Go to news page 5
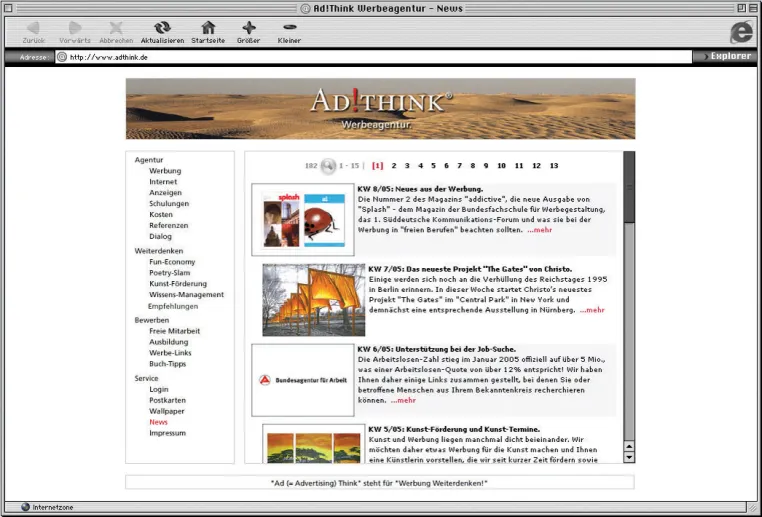This screenshot has height=517, width=762. point(433,166)
